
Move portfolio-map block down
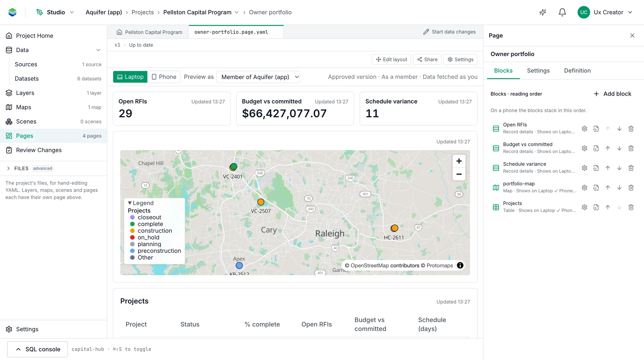click(619, 188)
